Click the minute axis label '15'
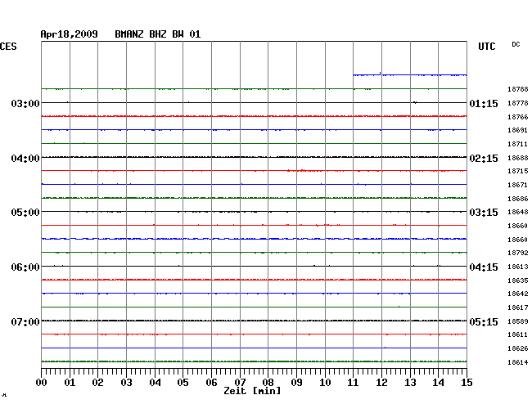 467,383
